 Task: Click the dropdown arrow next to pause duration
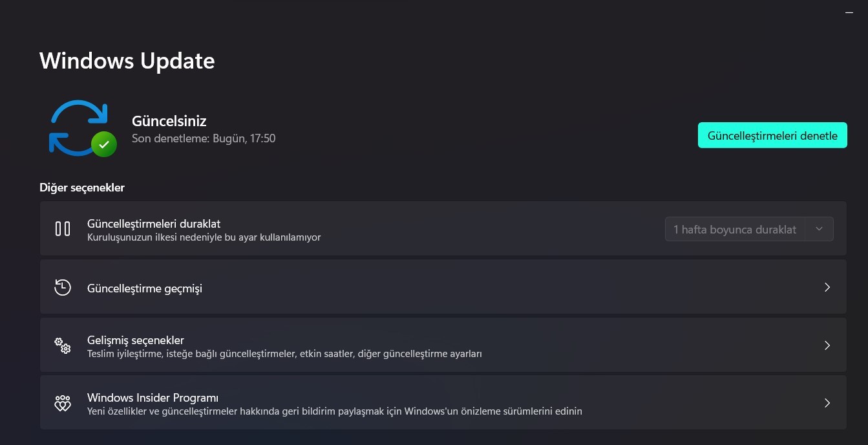pos(819,229)
